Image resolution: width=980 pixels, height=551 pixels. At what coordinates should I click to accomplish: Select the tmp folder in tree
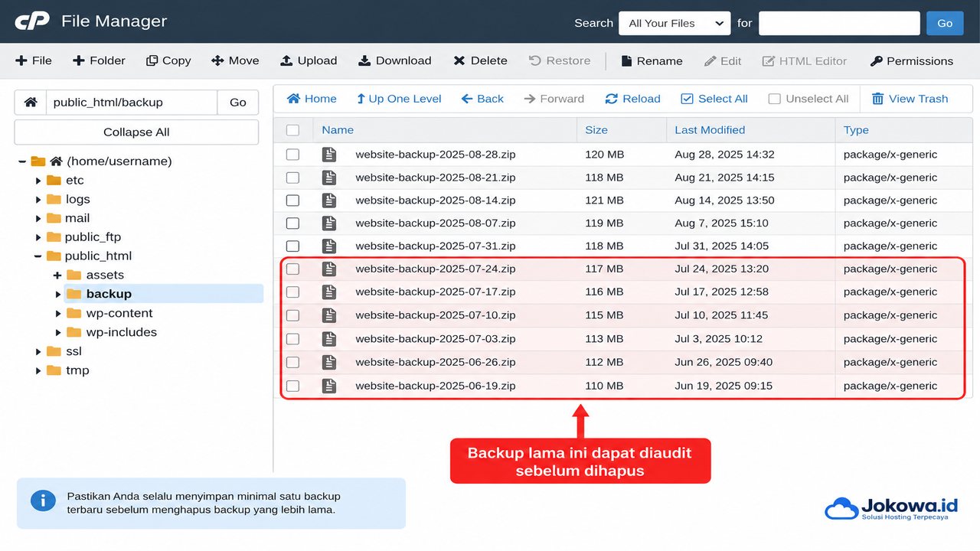click(77, 370)
